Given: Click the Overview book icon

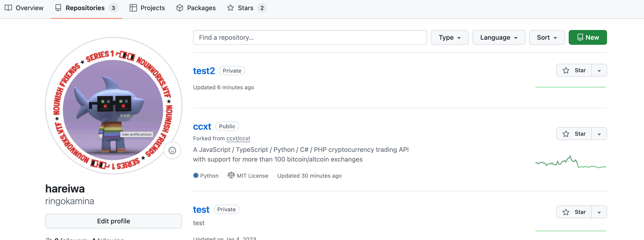Looking at the screenshot, I should (8, 8).
